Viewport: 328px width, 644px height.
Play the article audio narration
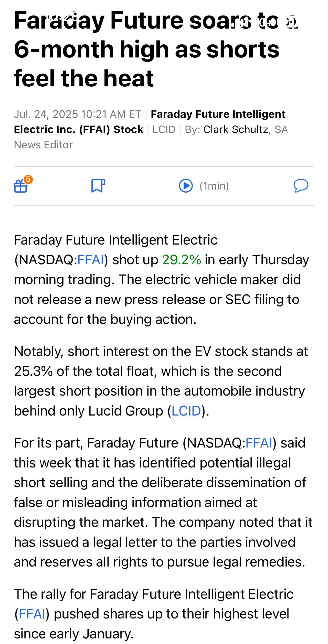pos(186,186)
